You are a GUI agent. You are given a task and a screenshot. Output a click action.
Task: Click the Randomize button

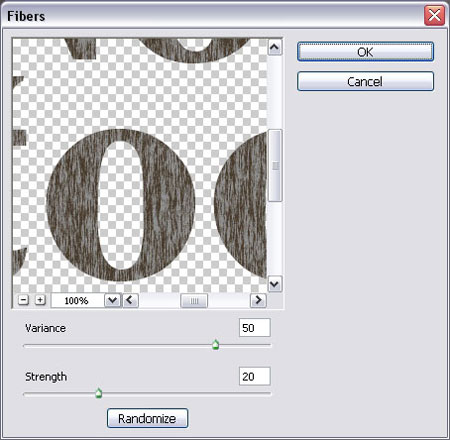[147, 418]
